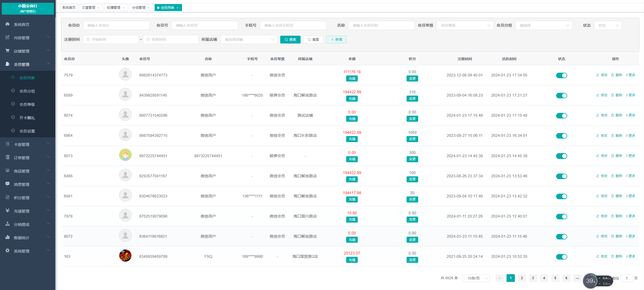The image size is (644, 290).
Task: Click the 分销提成 hierarchy icon
Action: pyautogui.click(x=8, y=224)
